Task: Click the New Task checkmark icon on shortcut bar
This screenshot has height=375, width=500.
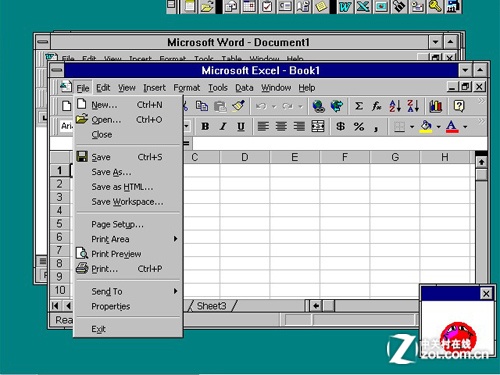Action: point(267,6)
